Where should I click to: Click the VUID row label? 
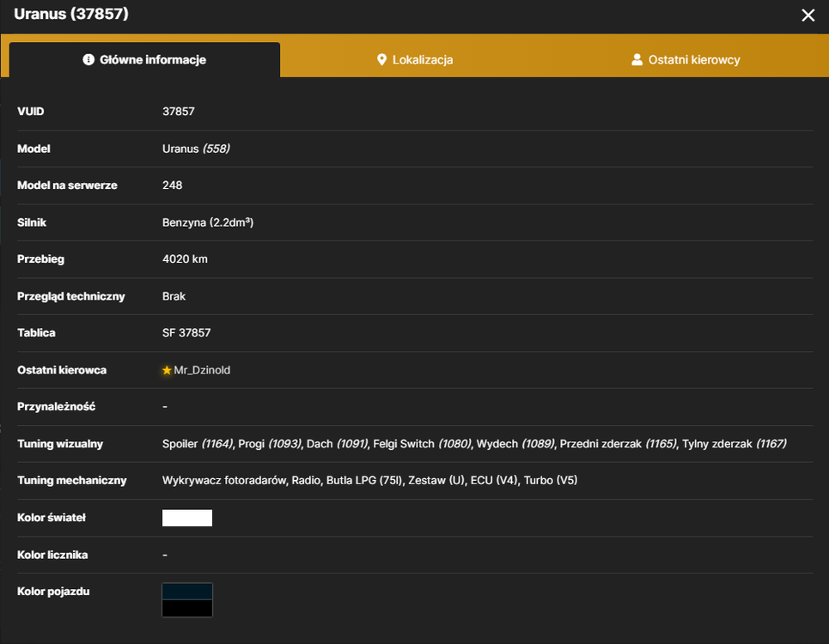(31, 112)
